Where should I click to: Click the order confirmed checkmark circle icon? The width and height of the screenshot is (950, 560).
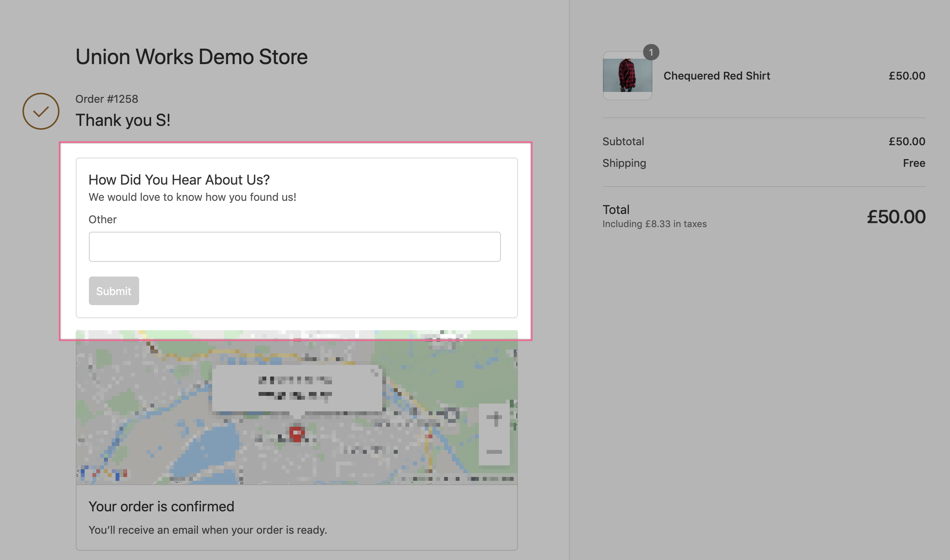coord(41,111)
